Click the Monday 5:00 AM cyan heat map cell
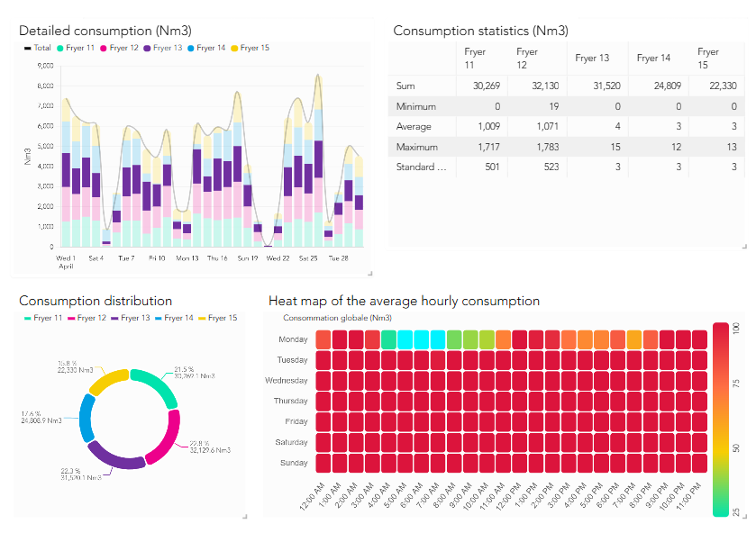The width and height of the screenshot is (756, 533). tap(405, 339)
